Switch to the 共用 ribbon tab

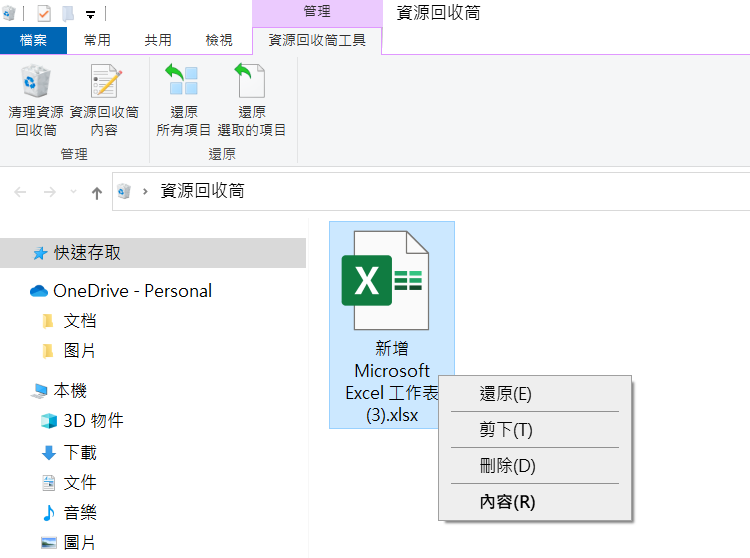(x=158, y=40)
